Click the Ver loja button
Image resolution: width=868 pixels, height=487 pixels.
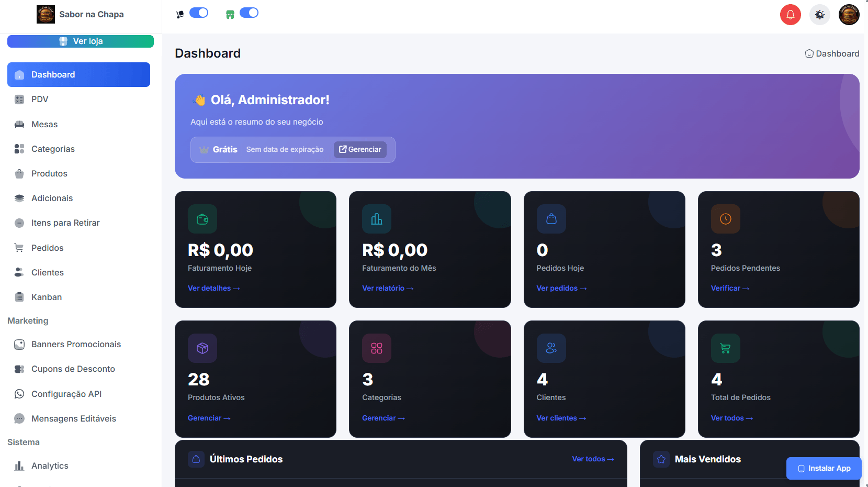click(81, 41)
